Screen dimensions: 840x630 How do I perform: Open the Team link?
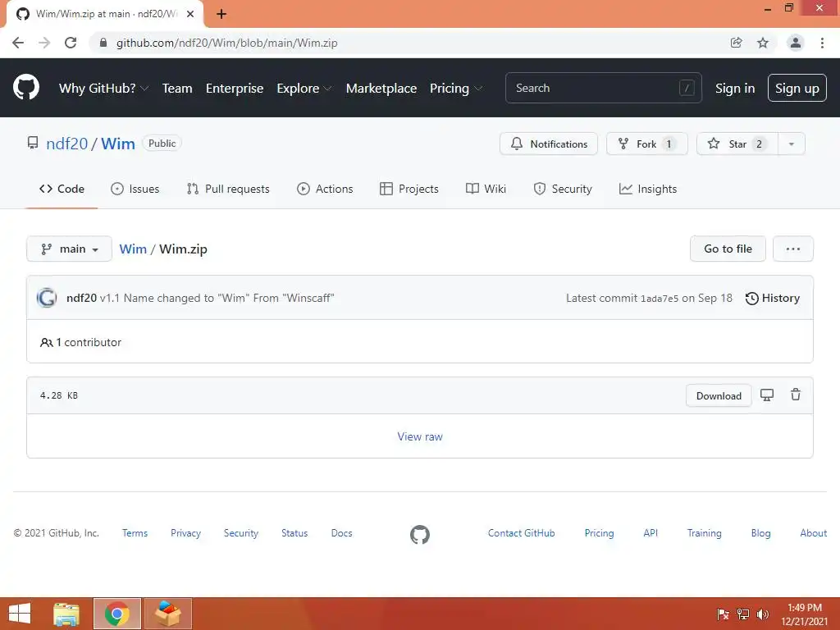[177, 88]
